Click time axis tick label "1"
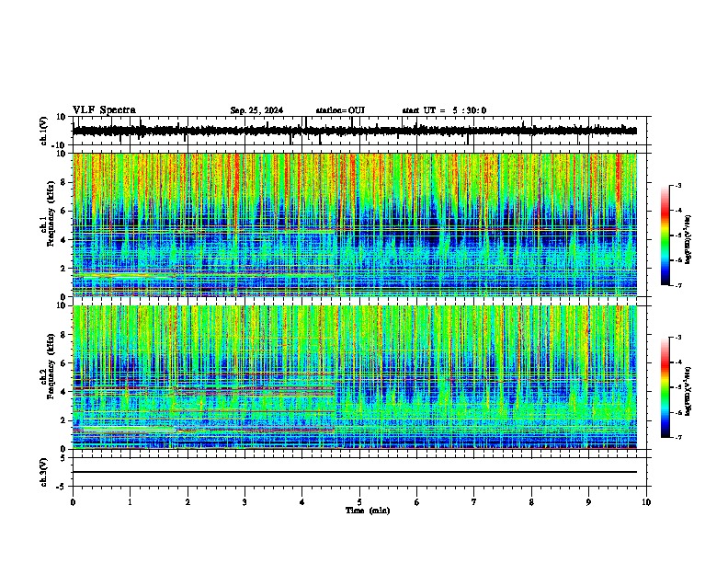This screenshot has width=728, height=563. point(130,502)
